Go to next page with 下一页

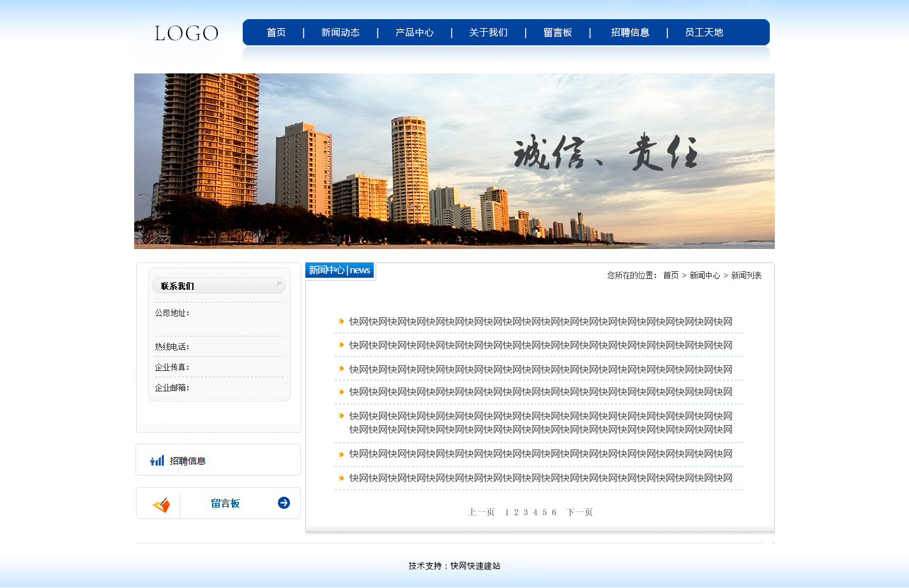point(579,512)
